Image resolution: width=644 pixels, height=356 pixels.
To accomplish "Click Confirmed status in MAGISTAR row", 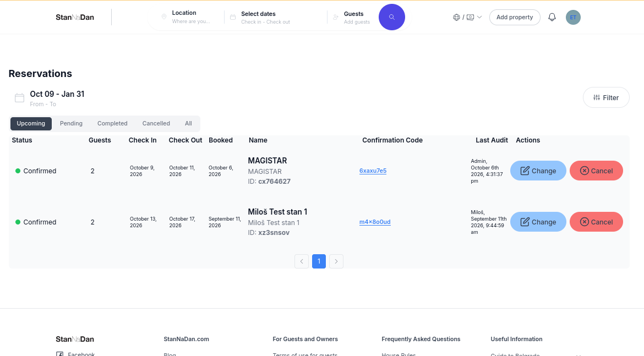I will 36,171.
